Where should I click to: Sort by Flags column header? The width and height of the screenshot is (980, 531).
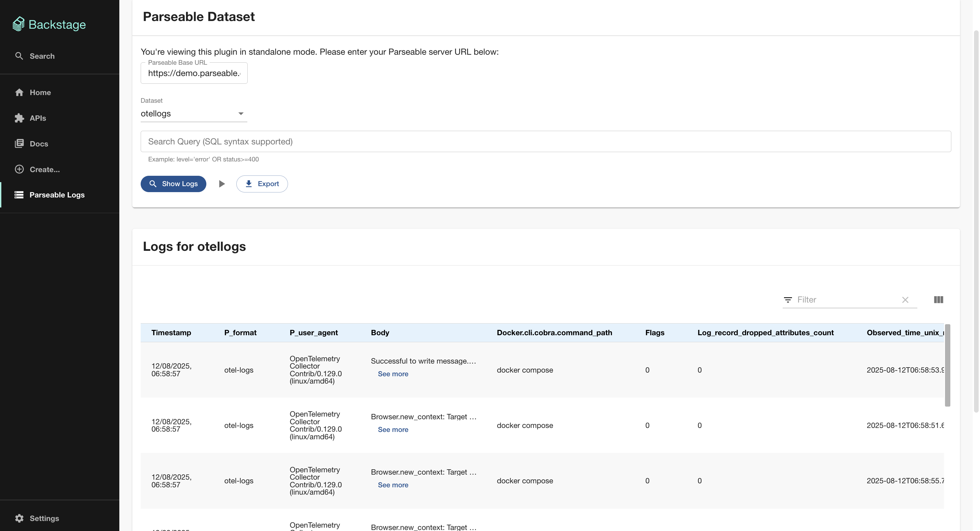pos(655,333)
